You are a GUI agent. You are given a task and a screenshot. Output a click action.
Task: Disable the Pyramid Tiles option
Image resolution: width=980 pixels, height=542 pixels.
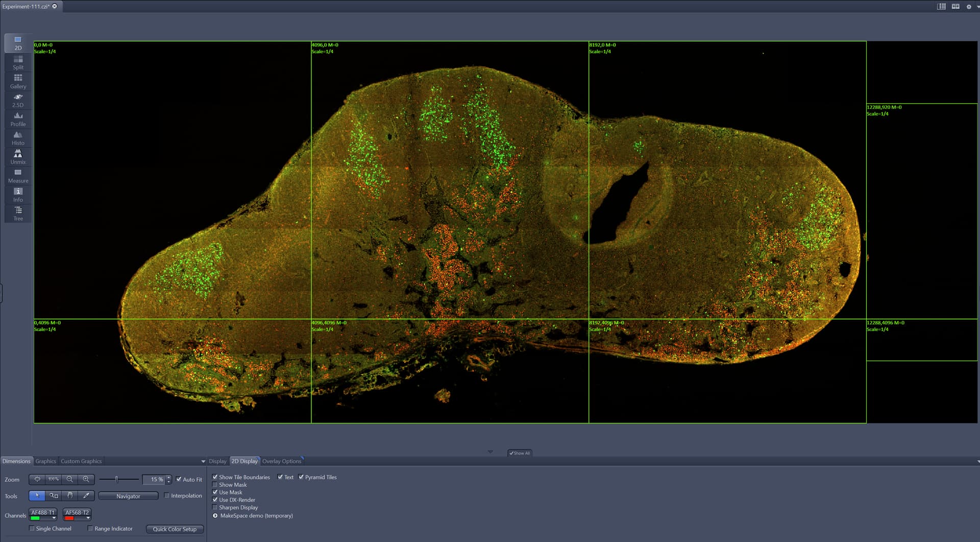[x=301, y=477]
